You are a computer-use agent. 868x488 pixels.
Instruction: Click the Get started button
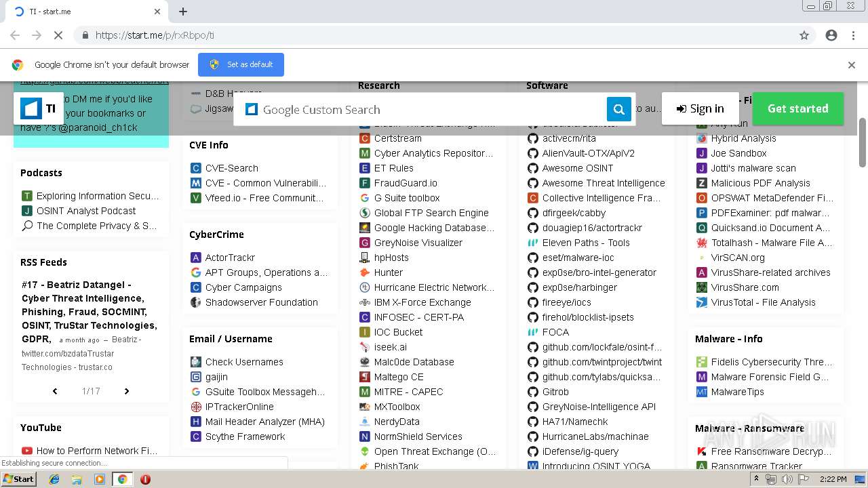pos(797,108)
